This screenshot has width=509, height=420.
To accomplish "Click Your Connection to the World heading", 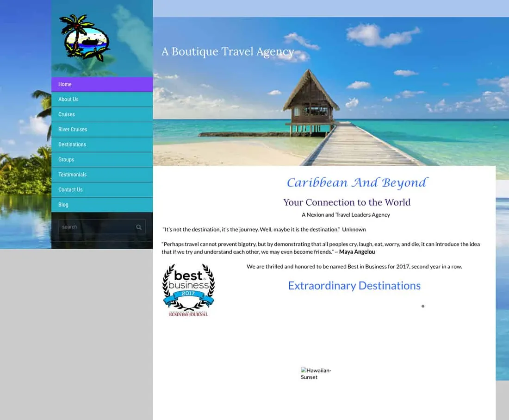I will [347, 202].
